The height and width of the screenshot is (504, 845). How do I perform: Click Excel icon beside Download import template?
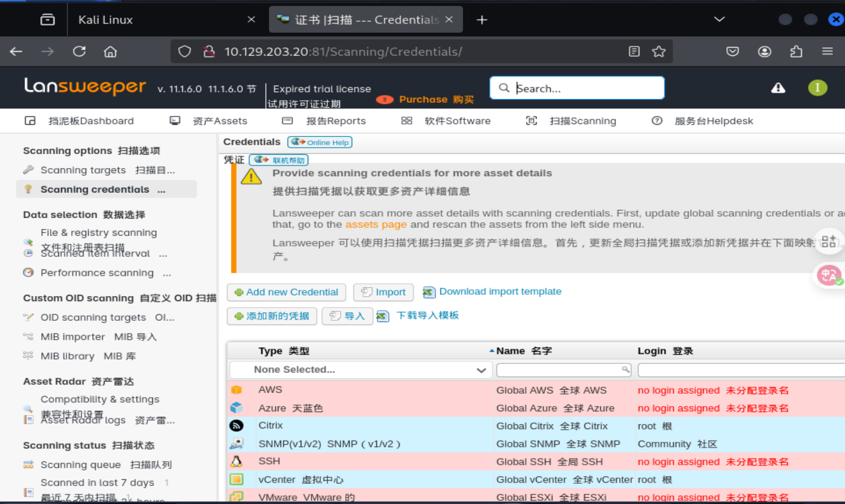(x=429, y=292)
